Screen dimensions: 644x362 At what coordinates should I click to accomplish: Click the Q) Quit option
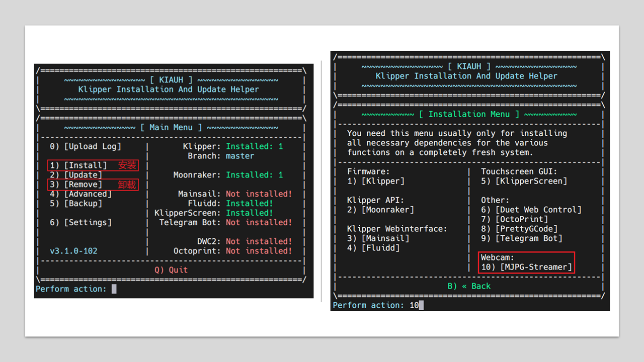[x=171, y=269]
